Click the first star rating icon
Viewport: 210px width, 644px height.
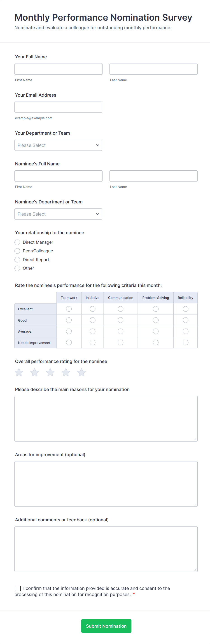(19, 372)
